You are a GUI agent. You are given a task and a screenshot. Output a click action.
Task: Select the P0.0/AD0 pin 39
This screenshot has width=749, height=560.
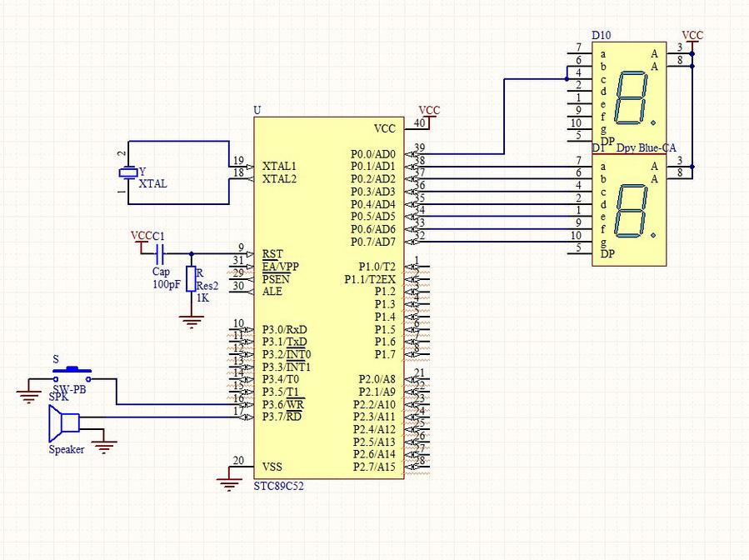tap(415, 154)
